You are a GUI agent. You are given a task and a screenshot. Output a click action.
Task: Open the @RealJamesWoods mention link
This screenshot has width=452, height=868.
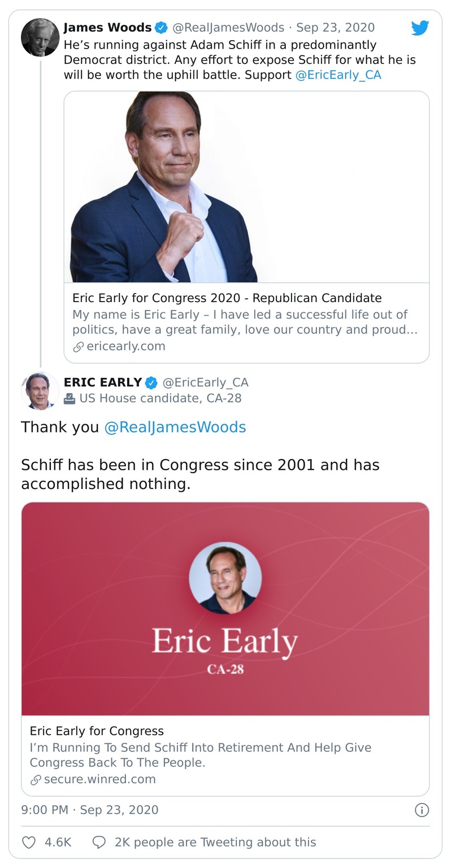[x=175, y=427]
